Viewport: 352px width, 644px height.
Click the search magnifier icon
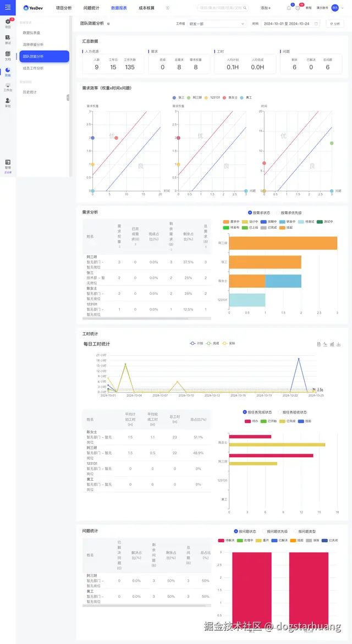click(x=245, y=8)
